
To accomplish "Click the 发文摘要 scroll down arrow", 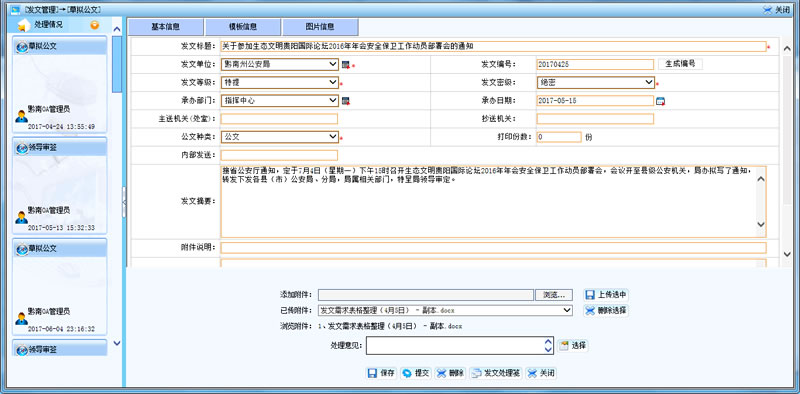I will coord(761,224).
